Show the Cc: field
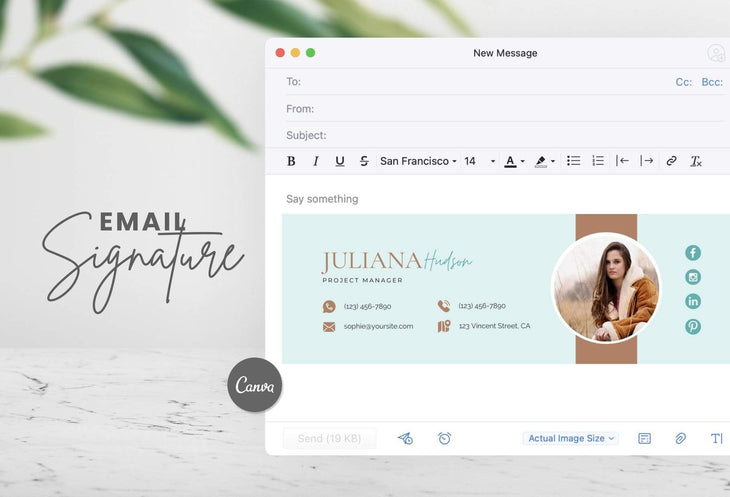Viewport: 730px width, 497px height. pyautogui.click(x=684, y=82)
